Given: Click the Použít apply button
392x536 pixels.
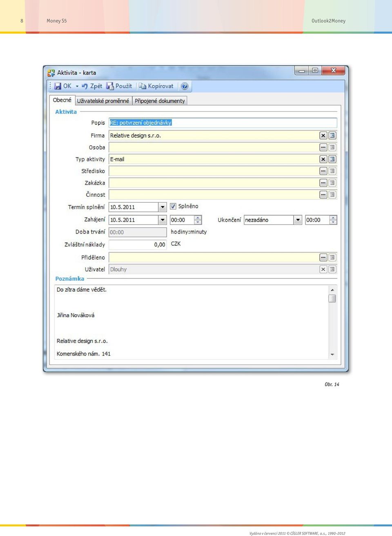Looking at the screenshot, I should 119,86.
